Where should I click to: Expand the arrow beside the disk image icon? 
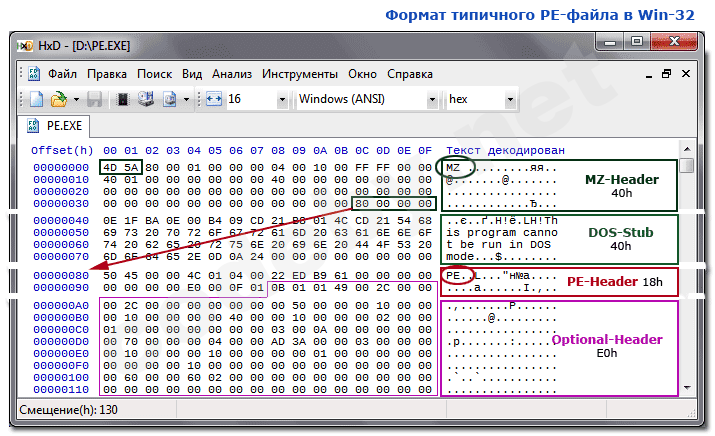pos(186,99)
